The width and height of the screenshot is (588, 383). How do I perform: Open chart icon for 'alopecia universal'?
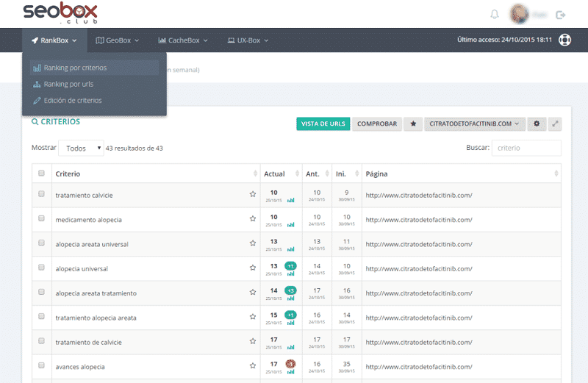(x=290, y=274)
